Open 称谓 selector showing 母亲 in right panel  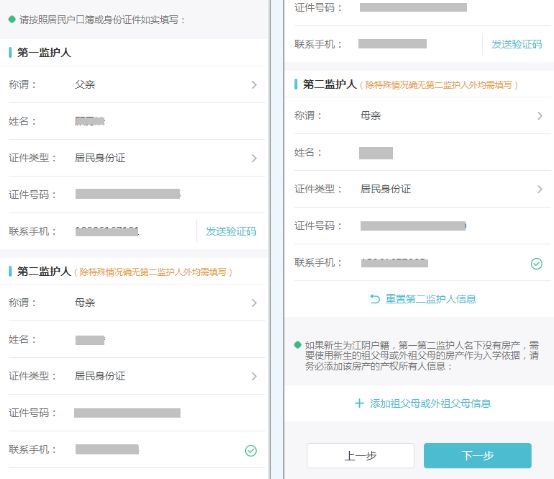[x=422, y=116]
